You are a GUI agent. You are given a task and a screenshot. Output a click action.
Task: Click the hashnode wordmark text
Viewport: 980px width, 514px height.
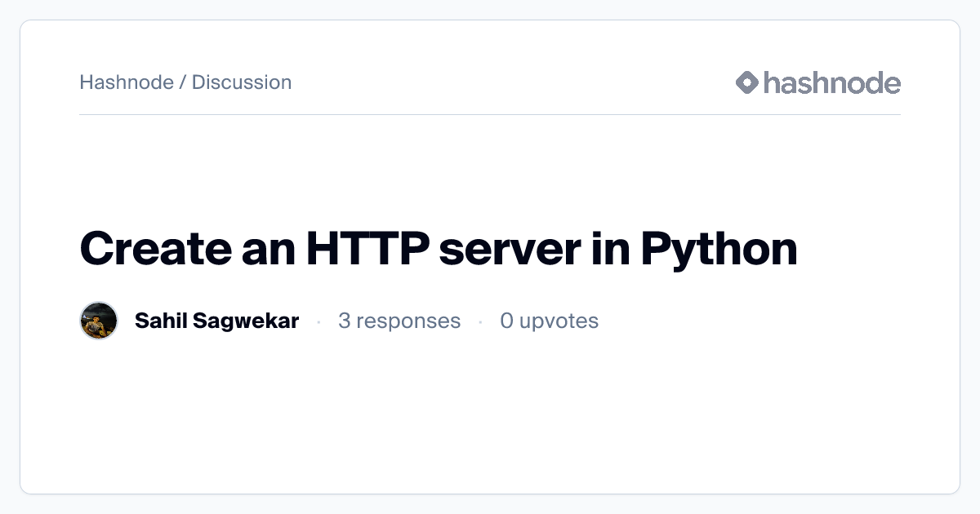coord(831,82)
